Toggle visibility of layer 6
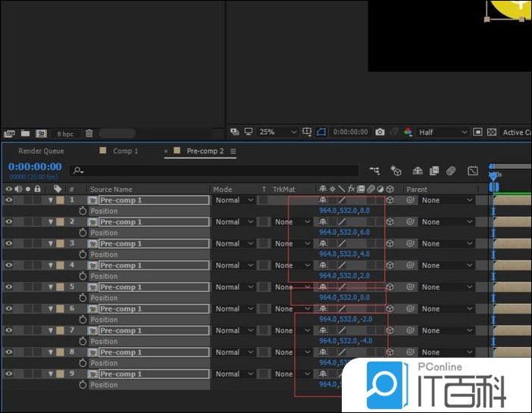Image resolution: width=532 pixels, height=413 pixels. tap(9, 308)
